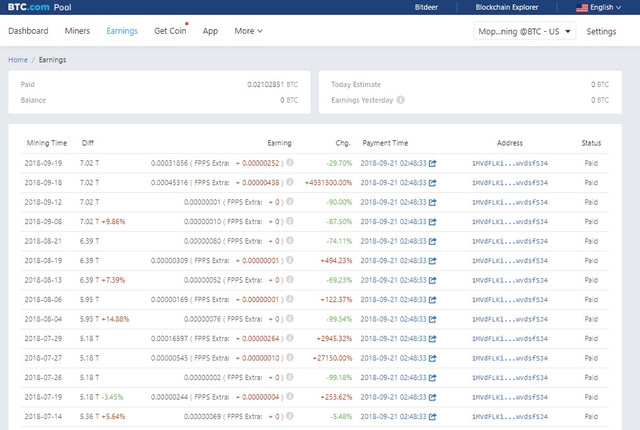Click the 0.00016597 earning value
Viewport: 640px width, 430px height.
(x=169, y=339)
